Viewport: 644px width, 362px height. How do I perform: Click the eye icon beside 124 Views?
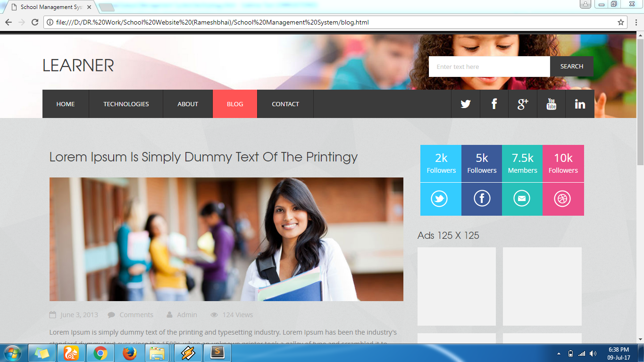(x=214, y=315)
